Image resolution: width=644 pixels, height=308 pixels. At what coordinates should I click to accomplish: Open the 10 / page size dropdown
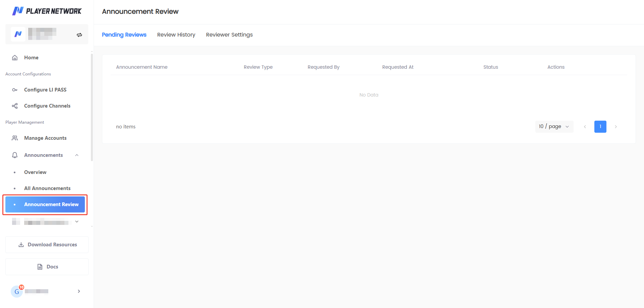tap(554, 127)
